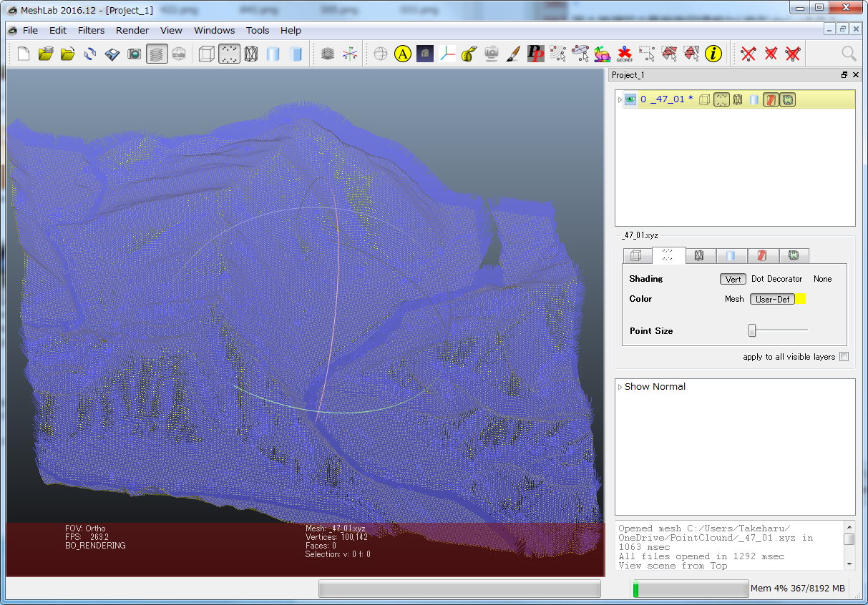Select the yellow Measuring Tape tool

point(469,54)
